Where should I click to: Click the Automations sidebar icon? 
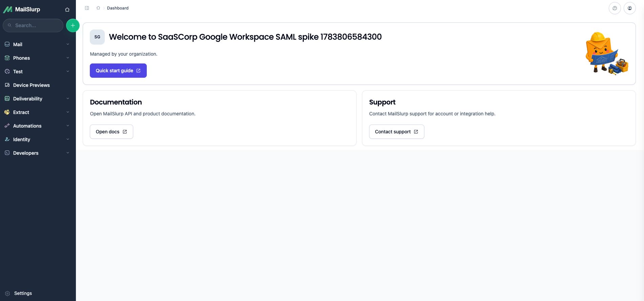(x=7, y=126)
